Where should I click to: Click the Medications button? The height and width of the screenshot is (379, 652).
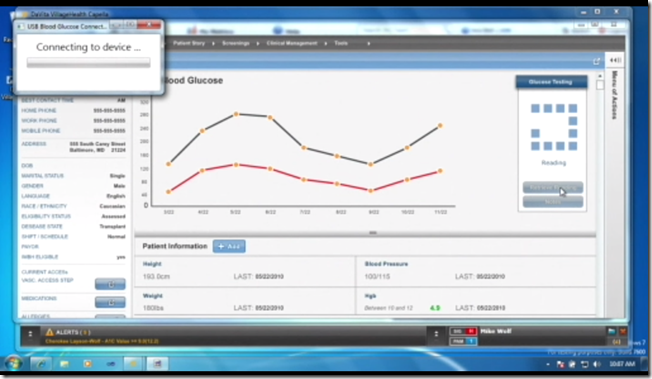pos(110,302)
